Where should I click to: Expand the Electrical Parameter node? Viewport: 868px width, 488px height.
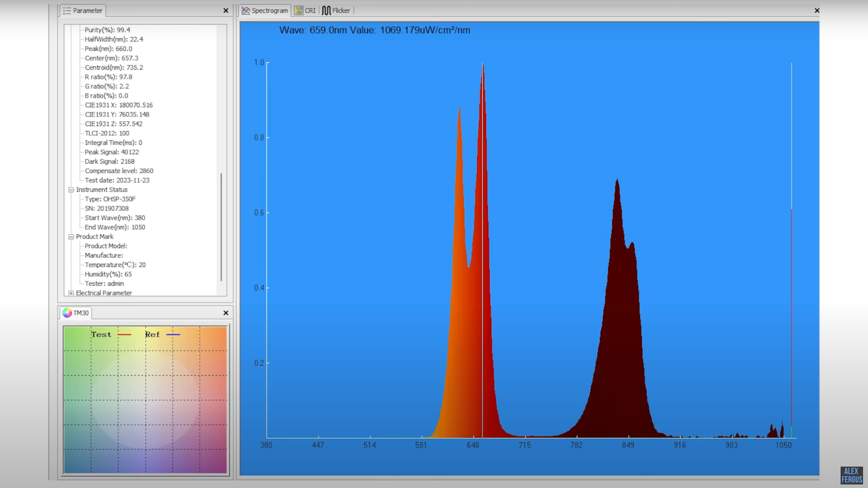pyautogui.click(x=71, y=293)
